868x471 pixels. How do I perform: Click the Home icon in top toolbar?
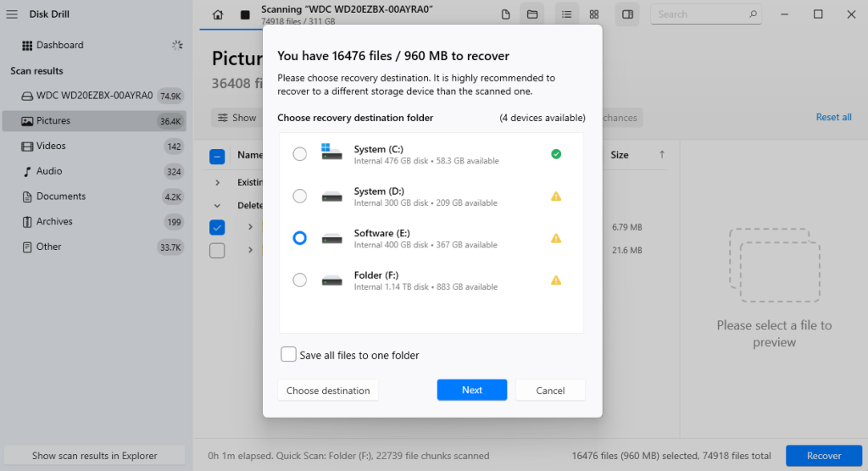coord(218,14)
